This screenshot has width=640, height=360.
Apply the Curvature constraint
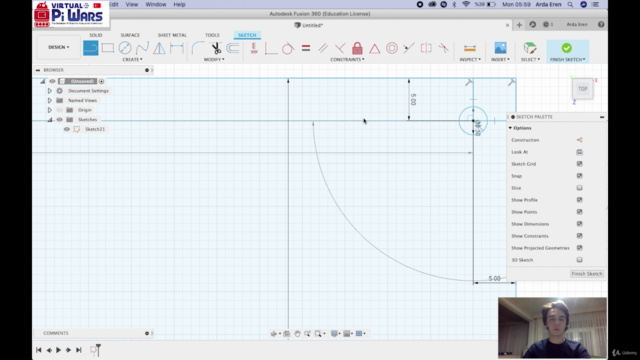point(443,48)
